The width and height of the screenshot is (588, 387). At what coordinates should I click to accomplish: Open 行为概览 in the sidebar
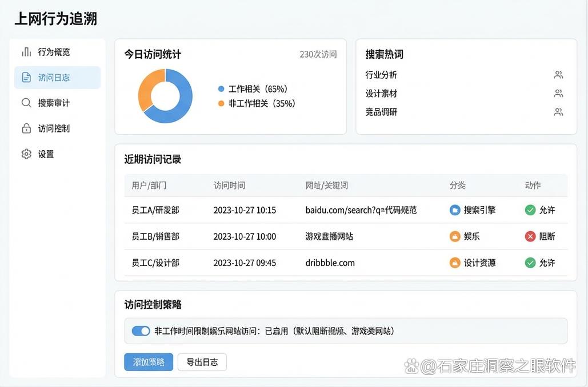click(57, 52)
